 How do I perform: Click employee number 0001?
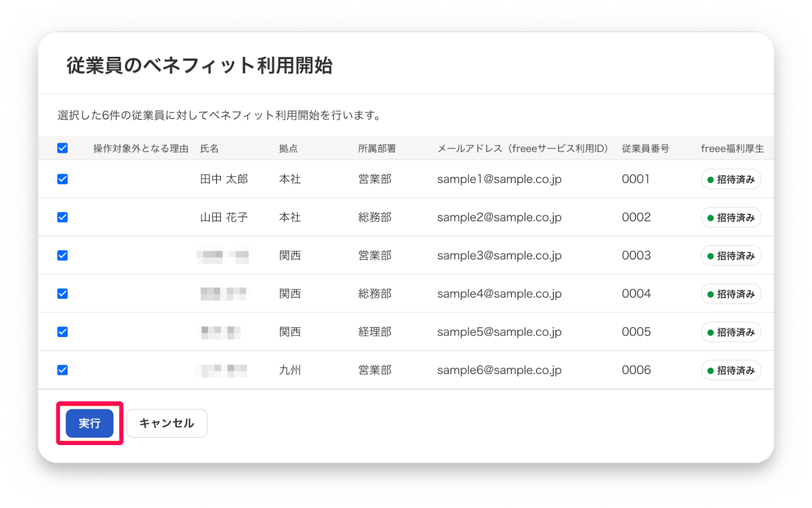click(x=636, y=179)
